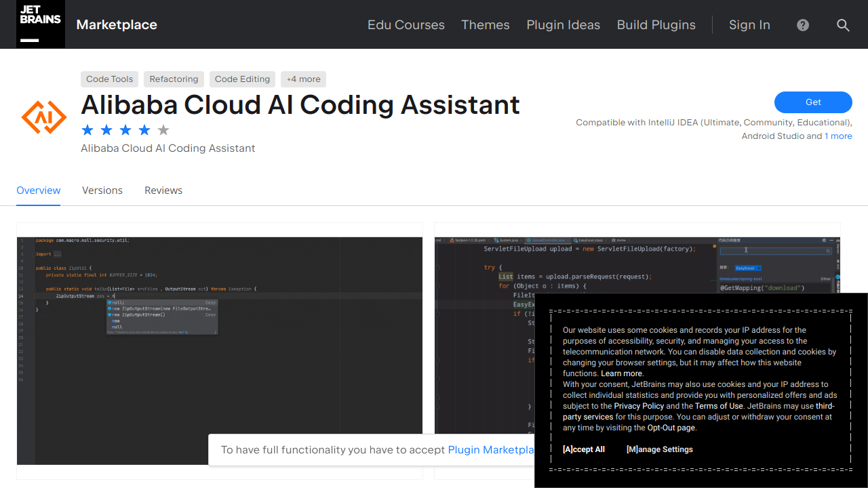Open the Plugin Marketplace agreement link
The image size is (868, 488).
click(x=491, y=450)
